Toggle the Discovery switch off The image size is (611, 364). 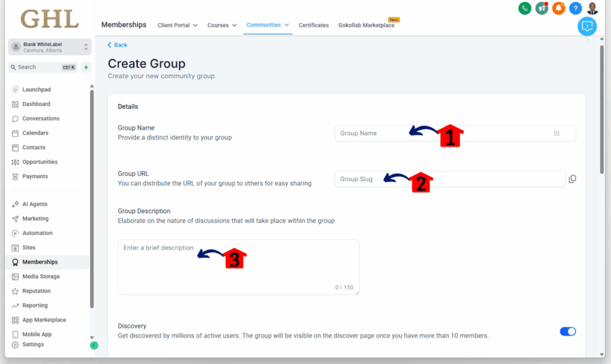[x=567, y=331]
